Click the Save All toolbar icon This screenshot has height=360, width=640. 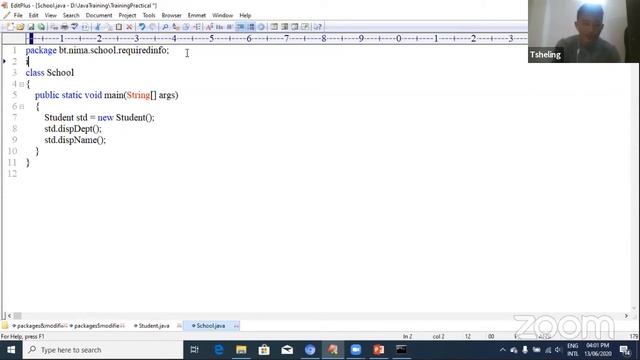[41, 27]
